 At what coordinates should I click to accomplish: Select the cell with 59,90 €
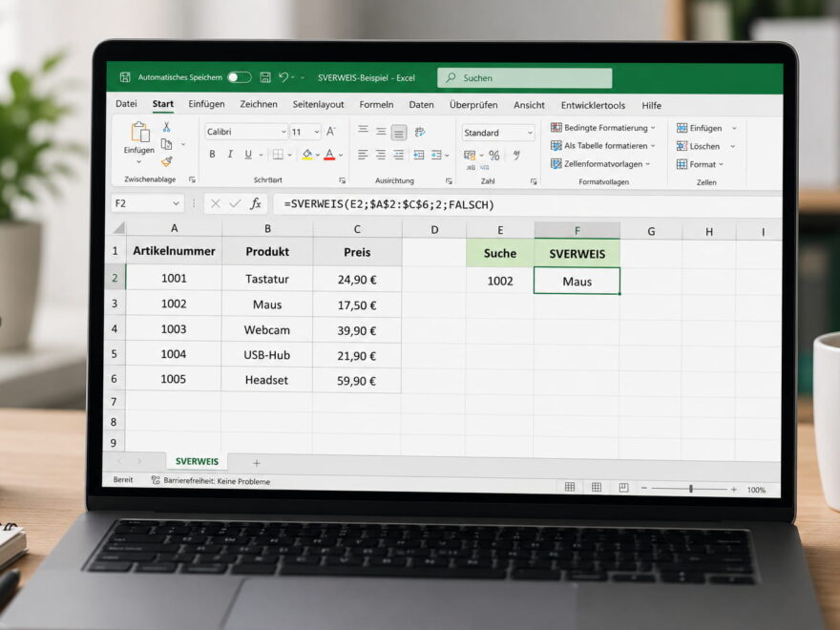point(356,381)
